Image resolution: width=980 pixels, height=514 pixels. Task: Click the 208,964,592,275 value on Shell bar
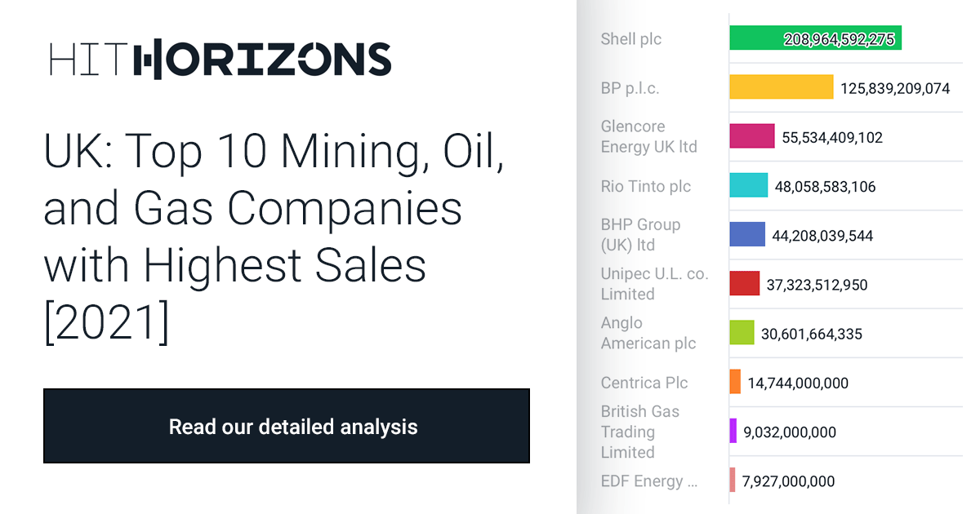(839, 39)
